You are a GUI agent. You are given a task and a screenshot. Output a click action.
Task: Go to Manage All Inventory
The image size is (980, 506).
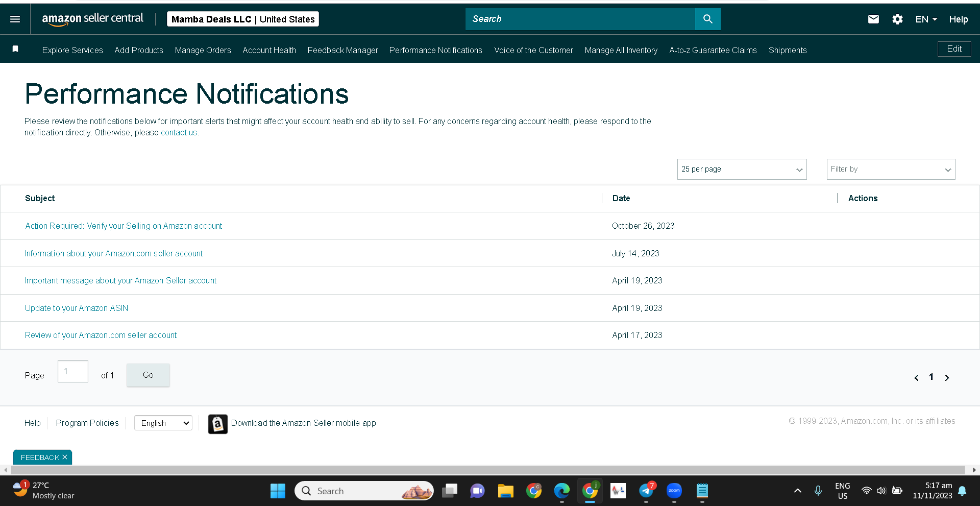point(621,50)
